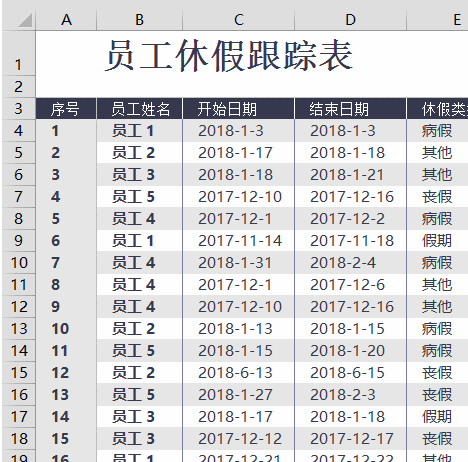The image size is (468, 462).
Task: Click the 休假类 header cell in column E
Action: [437, 109]
